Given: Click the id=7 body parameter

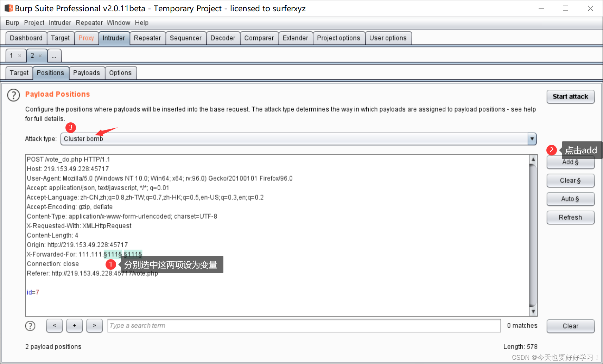Looking at the screenshot, I should 33,292.
